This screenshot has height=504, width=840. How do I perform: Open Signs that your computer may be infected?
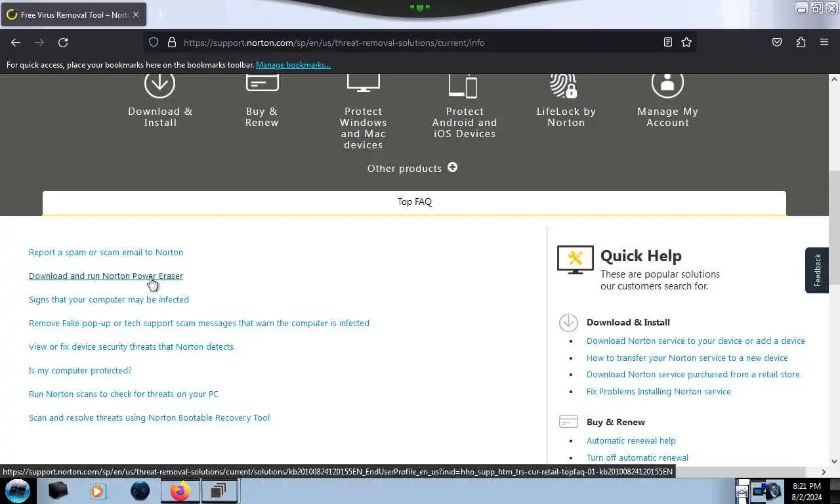pos(109,299)
